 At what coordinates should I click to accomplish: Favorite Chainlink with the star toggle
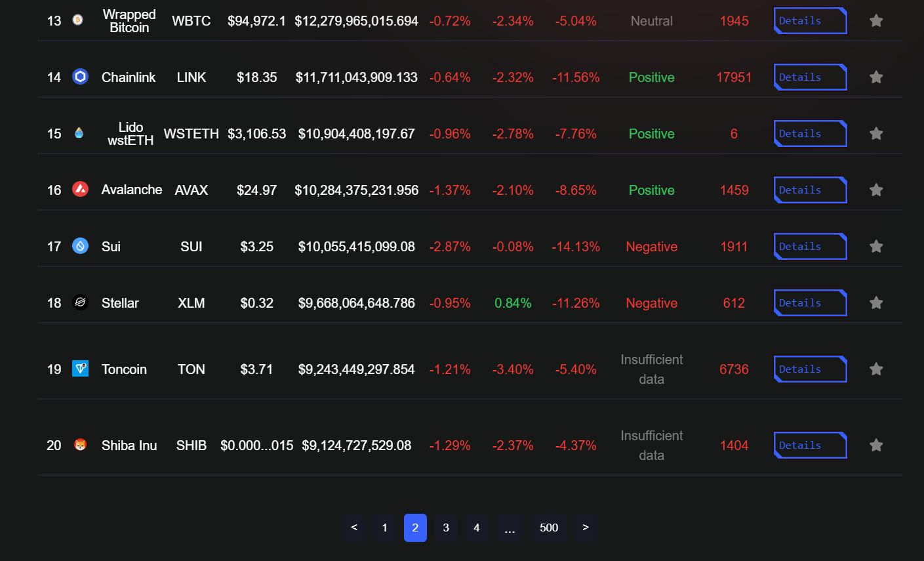click(x=875, y=77)
